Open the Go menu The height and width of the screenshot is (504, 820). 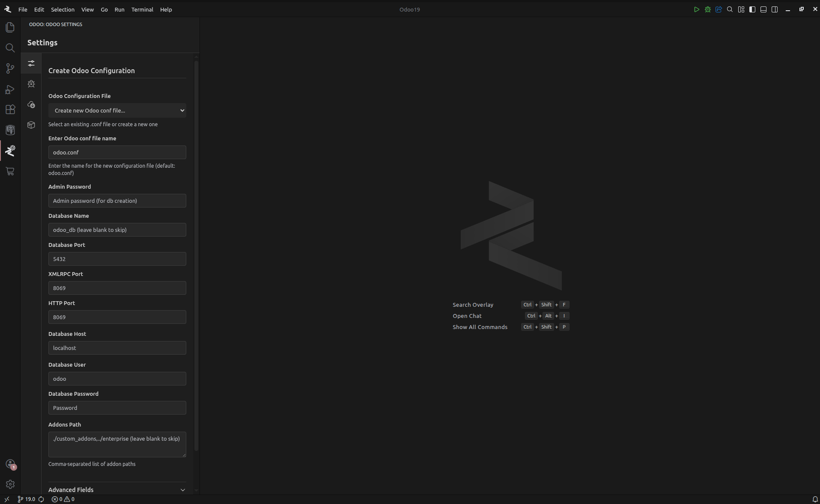(104, 9)
